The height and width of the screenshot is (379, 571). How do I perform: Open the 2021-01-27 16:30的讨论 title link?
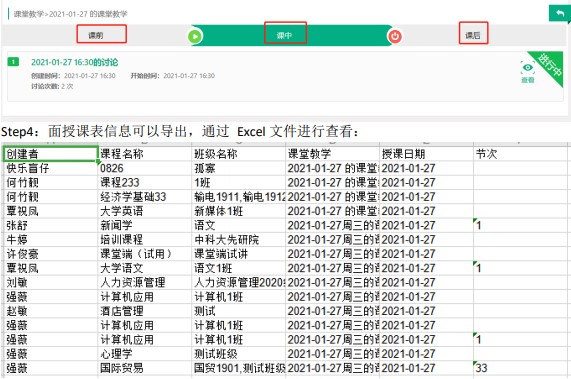[x=75, y=62]
